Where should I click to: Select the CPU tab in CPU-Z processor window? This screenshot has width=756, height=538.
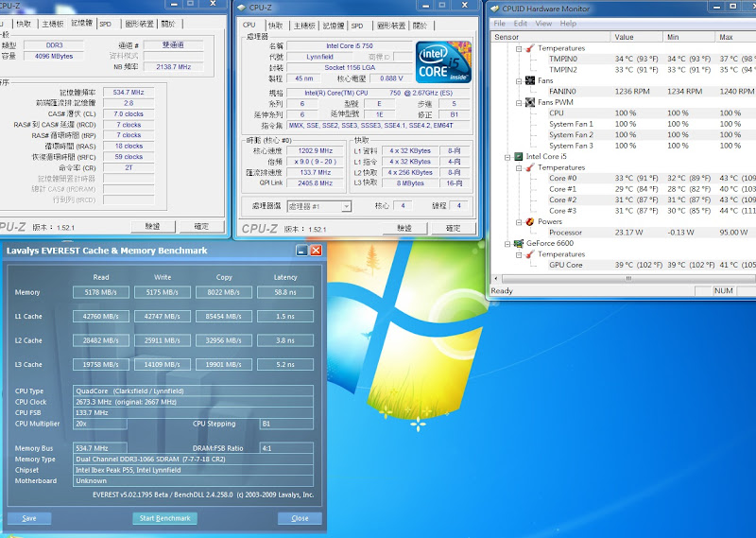pyautogui.click(x=249, y=25)
